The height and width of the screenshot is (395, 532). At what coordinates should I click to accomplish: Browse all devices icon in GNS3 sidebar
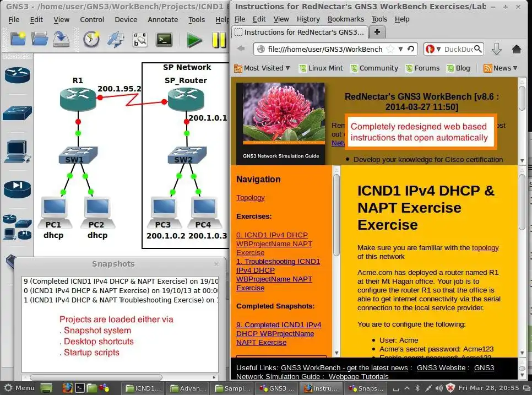(17, 228)
